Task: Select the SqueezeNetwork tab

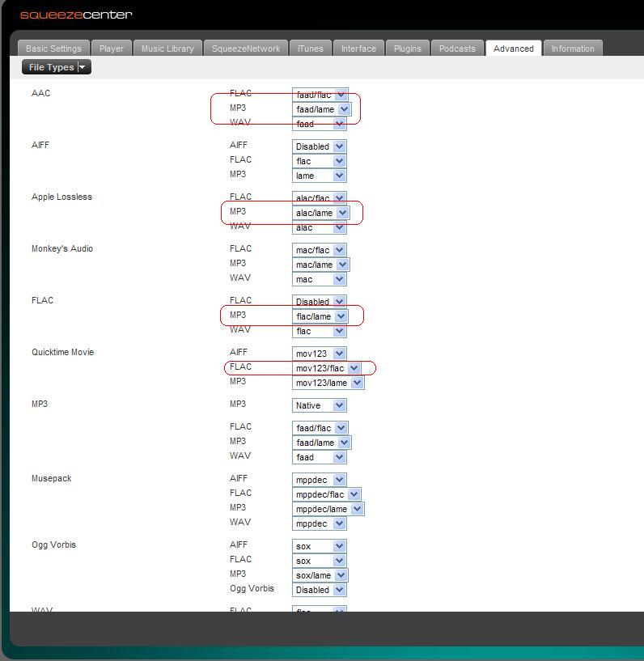Action: [246, 49]
